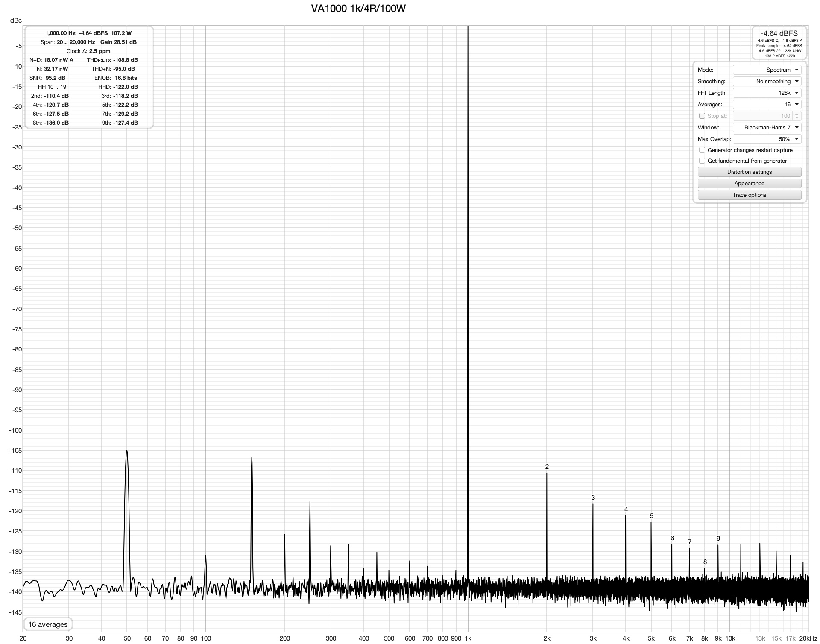Click the Stop at value field
The width and height of the screenshot is (820, 644).
pos(762,116)
